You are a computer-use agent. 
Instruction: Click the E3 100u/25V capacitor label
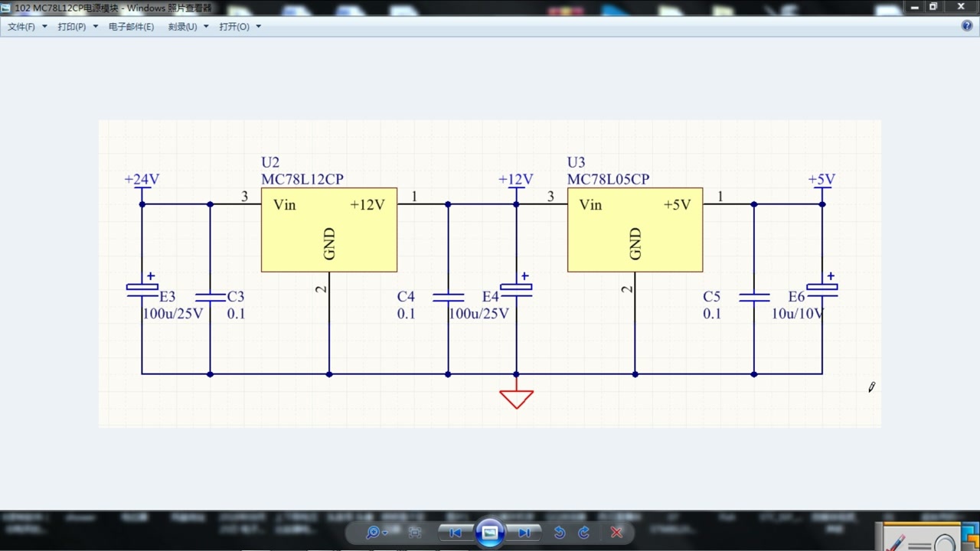(173, 305)
